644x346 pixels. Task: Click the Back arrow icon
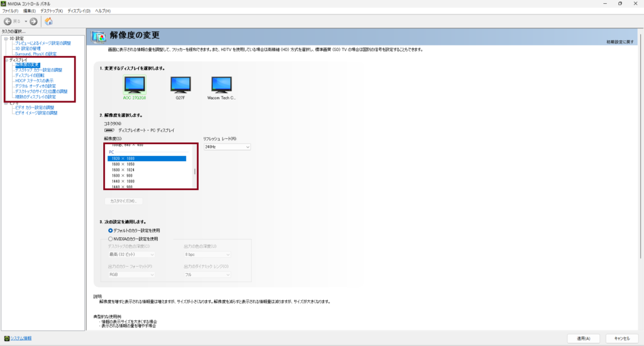(x=8, y=21)
